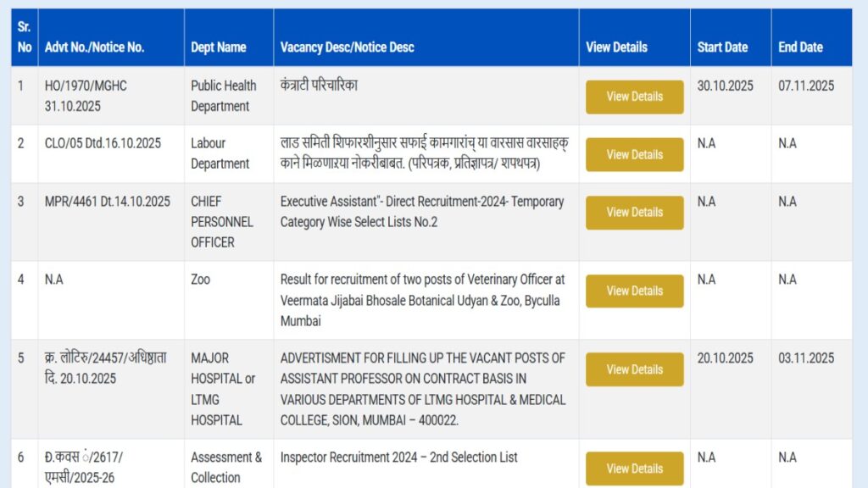The image size is (868, 488).
Task: Click the Sr. No column header
Action: point(25,37)
